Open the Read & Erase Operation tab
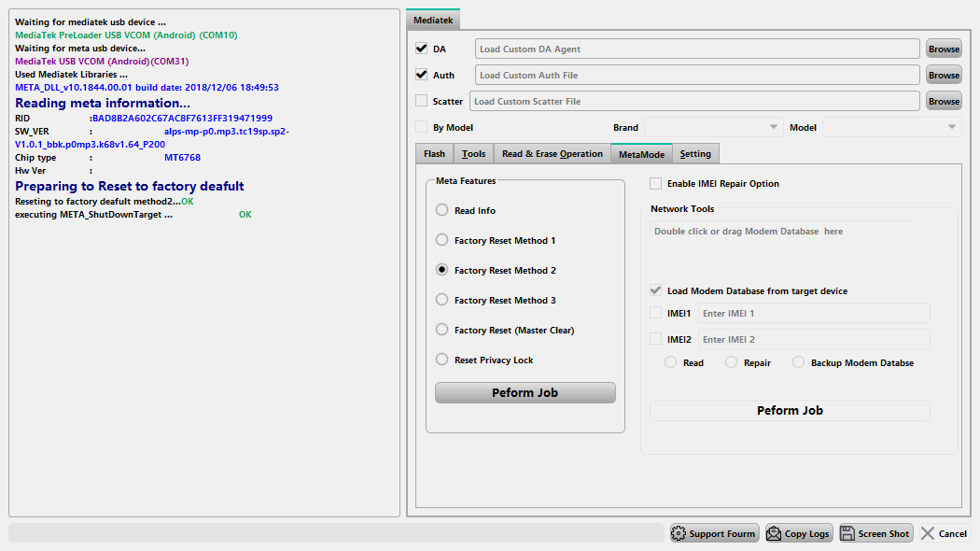 pos(552,154)
